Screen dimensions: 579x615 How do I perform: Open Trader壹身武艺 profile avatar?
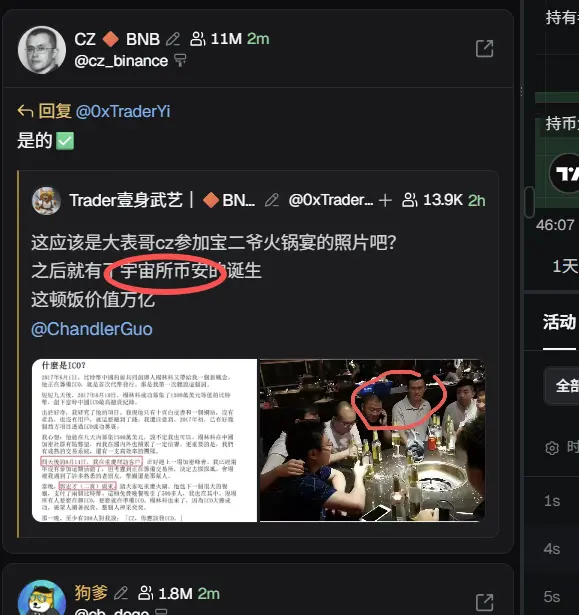pos(46,201)
